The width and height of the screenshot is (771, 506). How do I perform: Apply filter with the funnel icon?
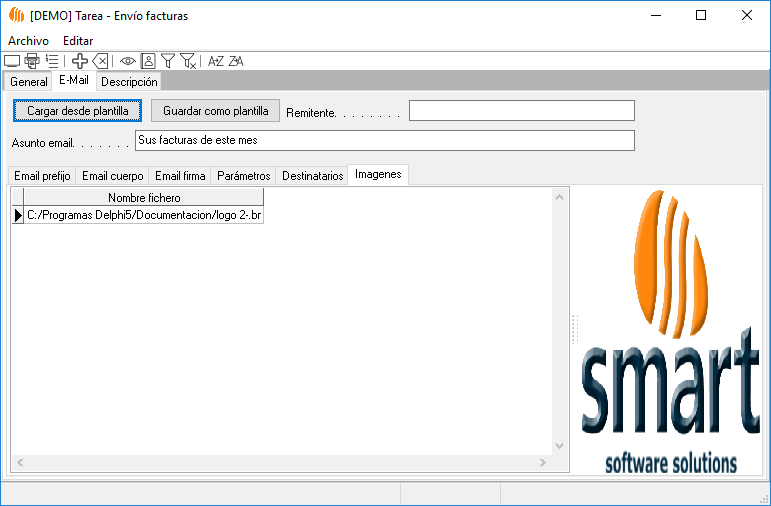coord(168,61)
